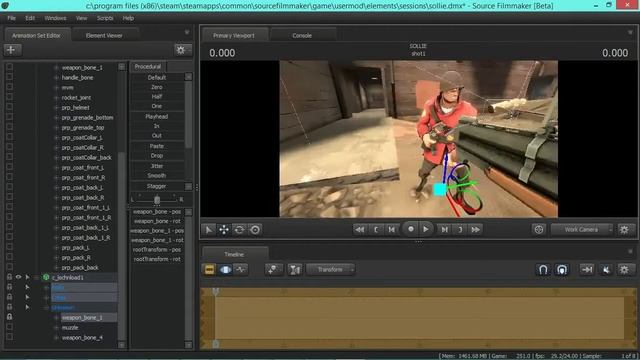Screen dimensions: 640x360
Task: Open the Edit menu
Action: [x=30, y=18]
